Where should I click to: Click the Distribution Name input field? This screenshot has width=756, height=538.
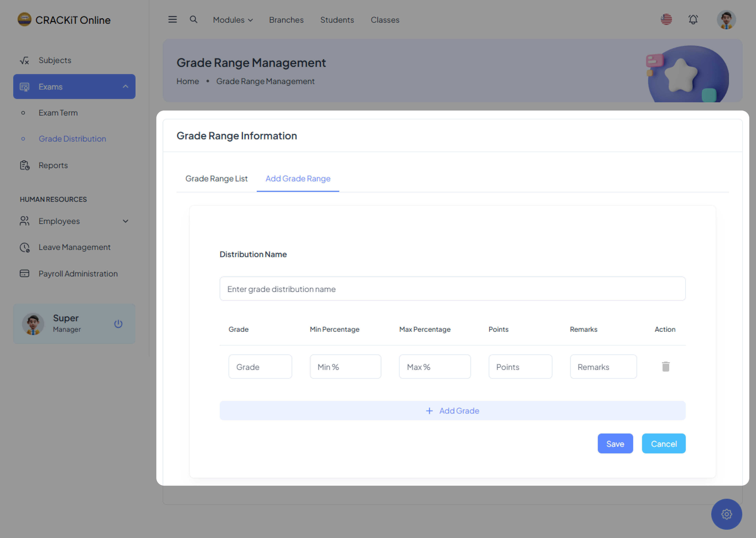click(x=452, y=289)
